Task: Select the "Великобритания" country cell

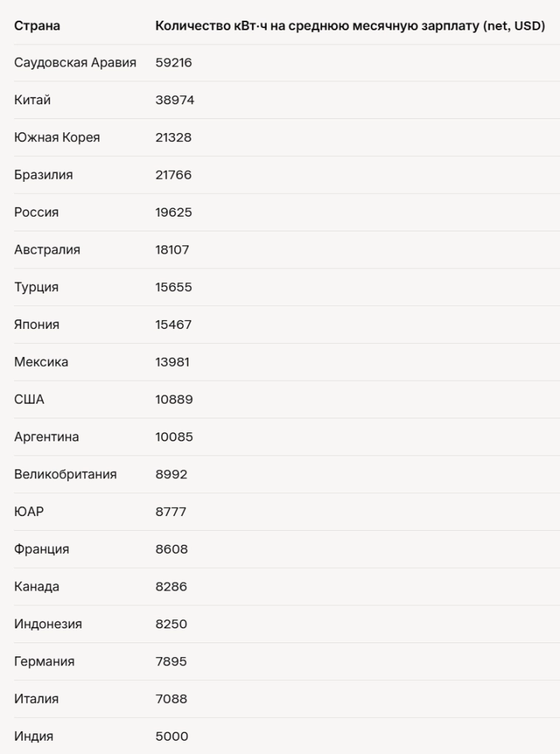Action: [66, 475]
